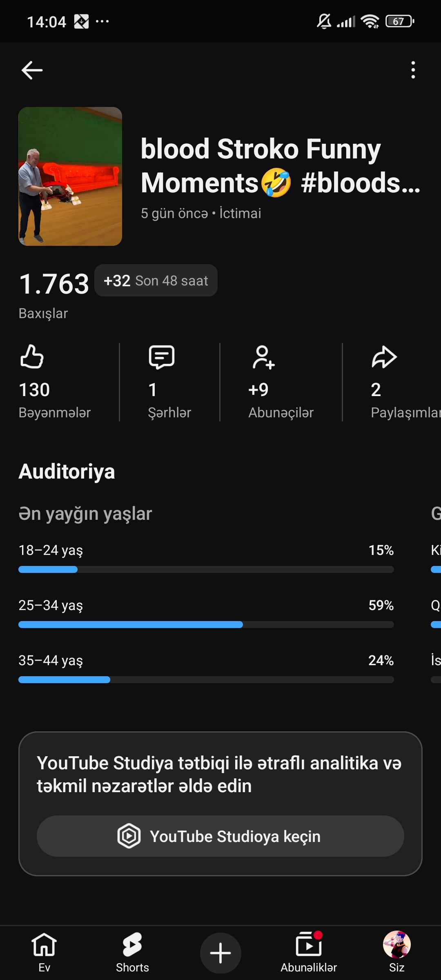Screen dimensions: 441x980
Task: Tap the comments speech bubble icon
Action: [x=162, y=357]
